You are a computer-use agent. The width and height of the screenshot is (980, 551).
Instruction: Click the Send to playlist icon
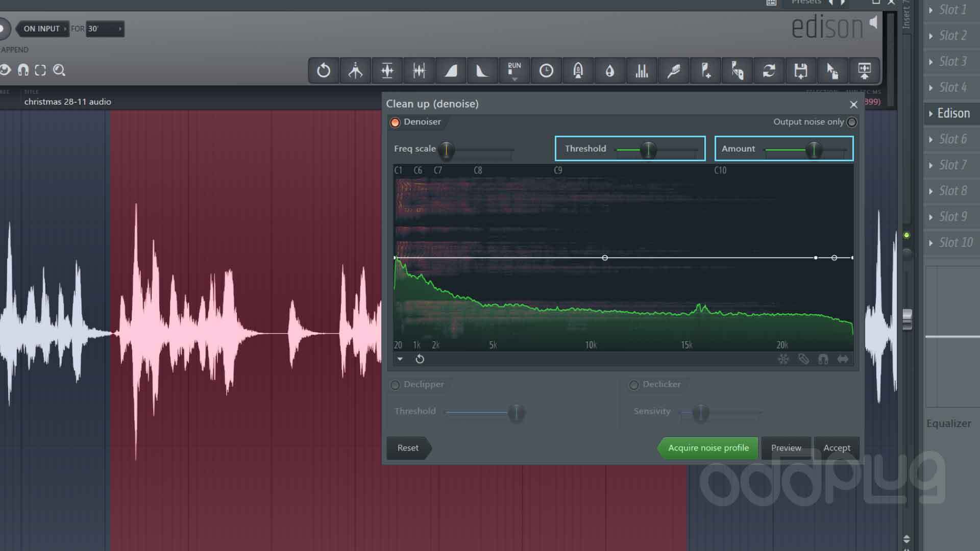point(865,70)
